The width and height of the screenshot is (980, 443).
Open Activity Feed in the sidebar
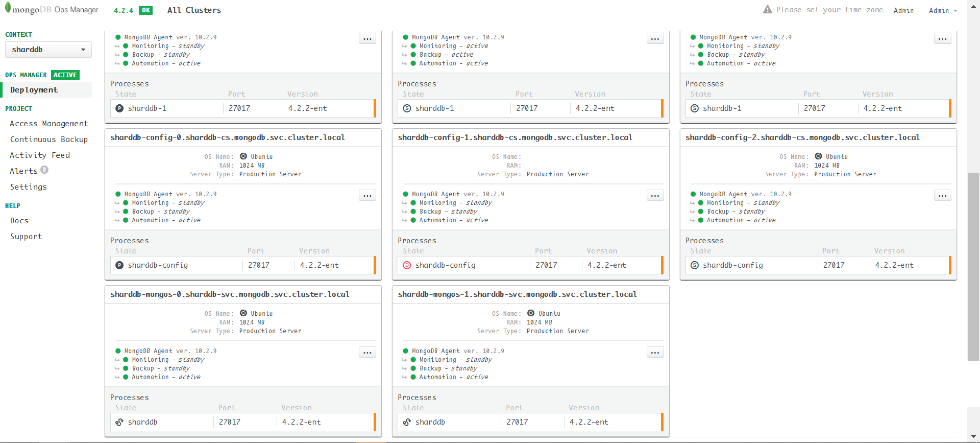[40, 155]
